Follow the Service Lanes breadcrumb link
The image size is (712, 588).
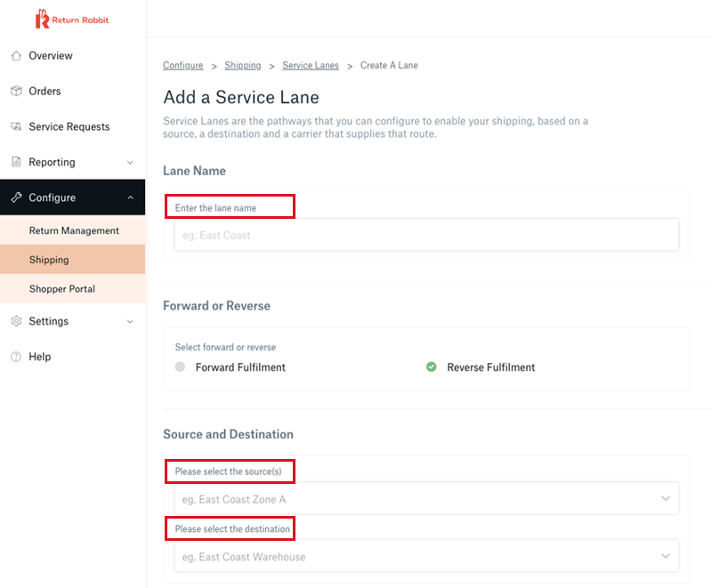click(311, 65)
